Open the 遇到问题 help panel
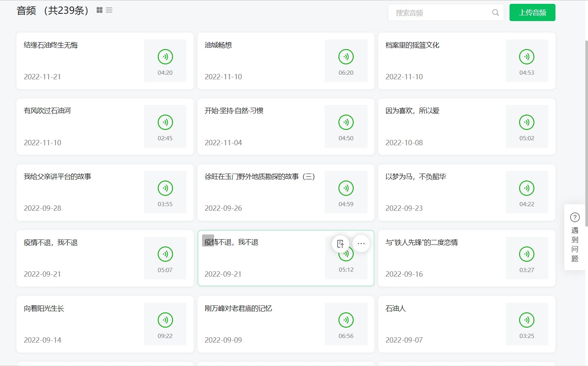 [x=575, y=237]
